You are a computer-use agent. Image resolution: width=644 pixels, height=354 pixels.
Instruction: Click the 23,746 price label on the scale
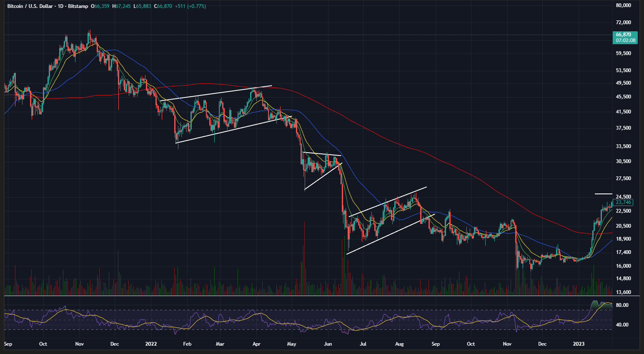pyautogui.click(x=623, y=202)
